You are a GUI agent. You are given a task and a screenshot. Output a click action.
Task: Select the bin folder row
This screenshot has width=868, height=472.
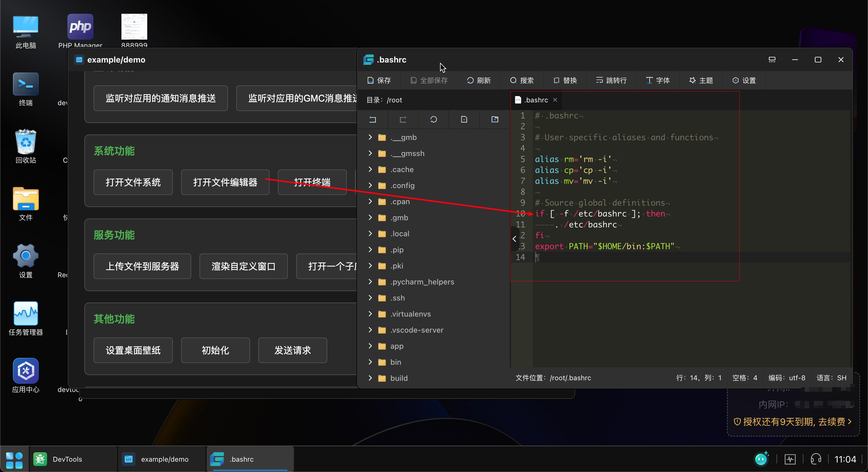(x=433, y=362)
